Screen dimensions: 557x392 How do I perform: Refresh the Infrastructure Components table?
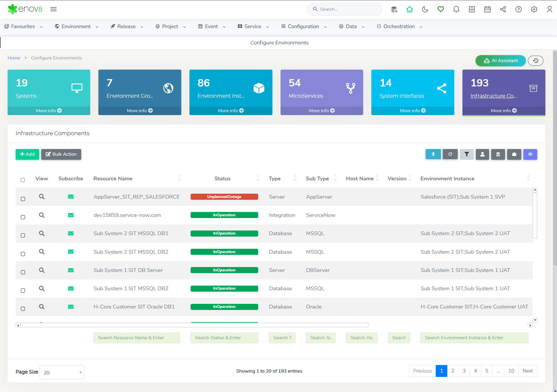(x=450, y=154)
